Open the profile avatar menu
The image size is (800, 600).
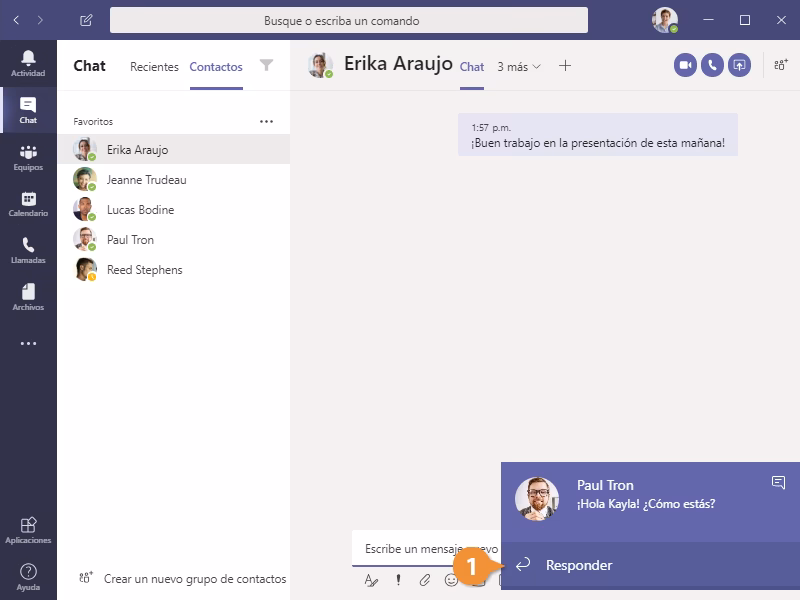tap(664, 20)
